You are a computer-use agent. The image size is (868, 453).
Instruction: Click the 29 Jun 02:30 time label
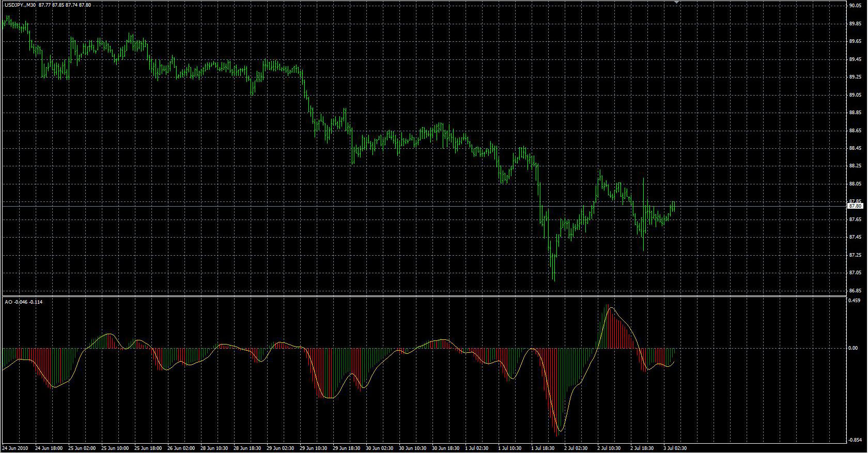(x=280, y=448)
